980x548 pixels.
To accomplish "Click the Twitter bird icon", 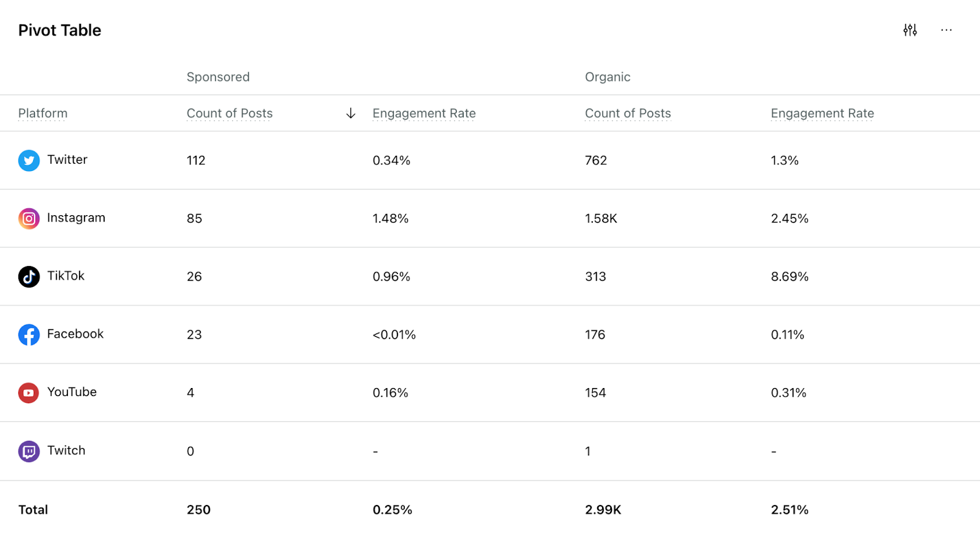I will (x=29, y=161).
